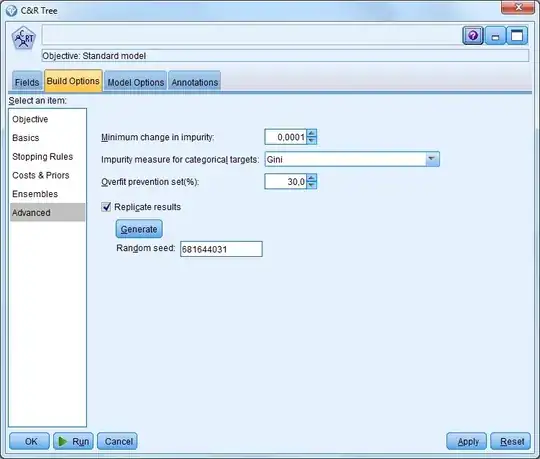Click the C&RT pentagon node icon
The image size is (540, 459).
click(23, 38)
